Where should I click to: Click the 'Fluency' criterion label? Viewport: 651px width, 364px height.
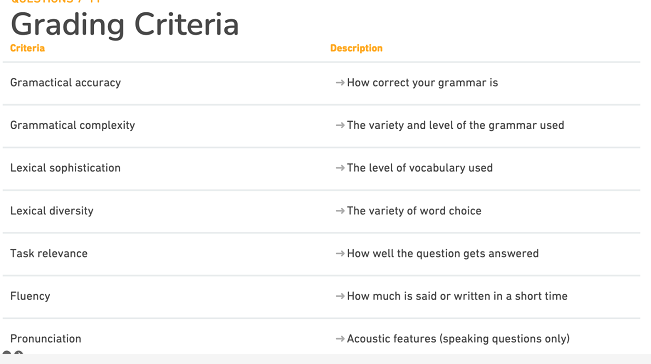[30, 296]
